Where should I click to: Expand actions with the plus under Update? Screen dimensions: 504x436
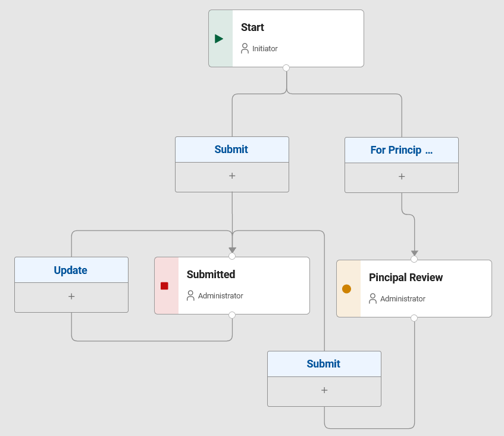(x=71, y=296)
